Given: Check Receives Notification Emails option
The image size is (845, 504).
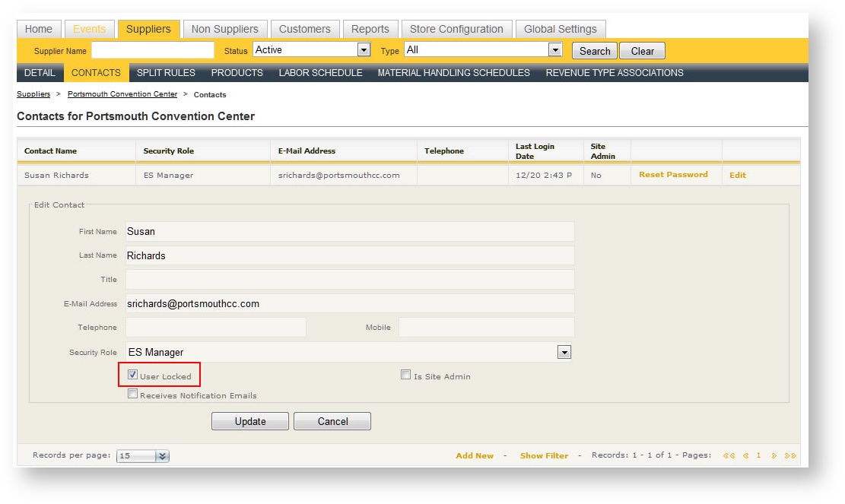Looking at the screenshot, I should 132,395.
